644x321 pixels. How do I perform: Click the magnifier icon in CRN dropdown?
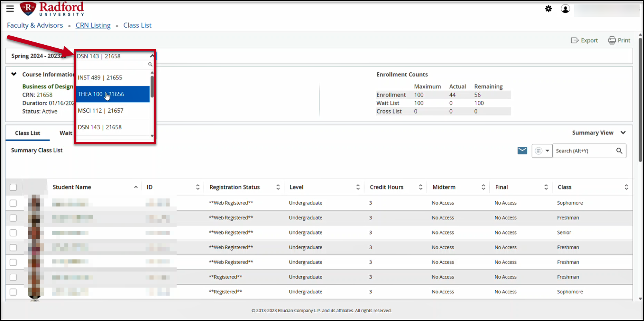(150, 64)
